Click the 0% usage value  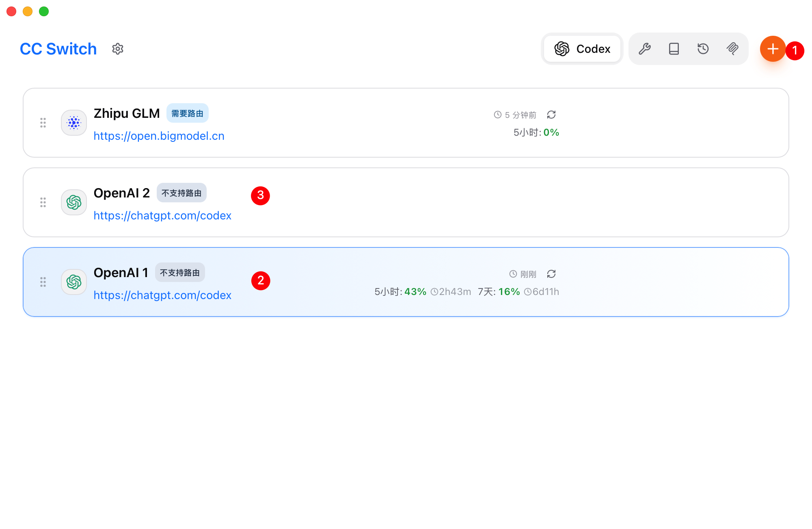click(551, 132)
